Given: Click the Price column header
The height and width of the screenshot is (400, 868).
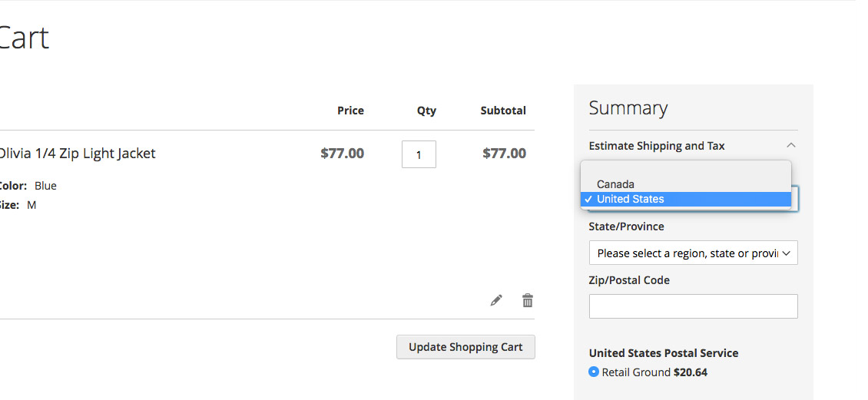Looking at the screenshot, I should (350, 111).
